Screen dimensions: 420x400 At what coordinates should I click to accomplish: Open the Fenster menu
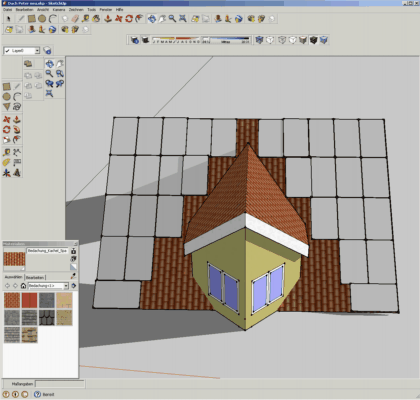106,10
